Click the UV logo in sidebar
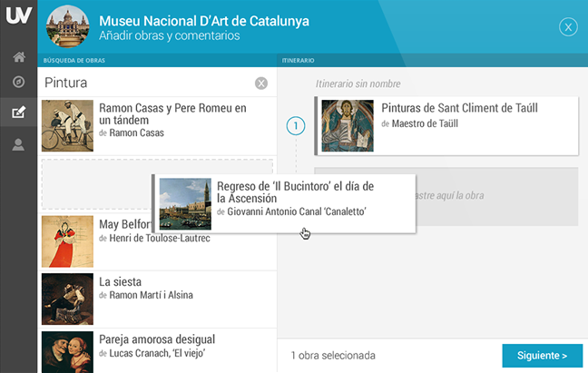Screen dimensions: 588x373 (18, 19)
